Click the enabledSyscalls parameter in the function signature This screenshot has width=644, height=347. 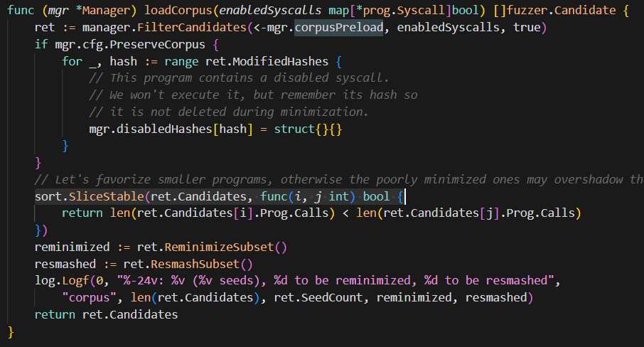click(x=270, y=10)
